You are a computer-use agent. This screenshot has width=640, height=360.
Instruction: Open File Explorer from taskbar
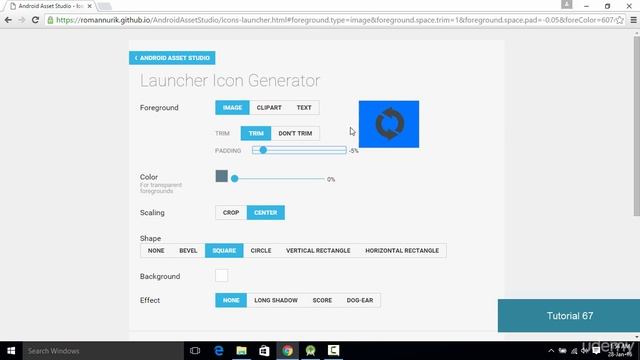(242, 351)
